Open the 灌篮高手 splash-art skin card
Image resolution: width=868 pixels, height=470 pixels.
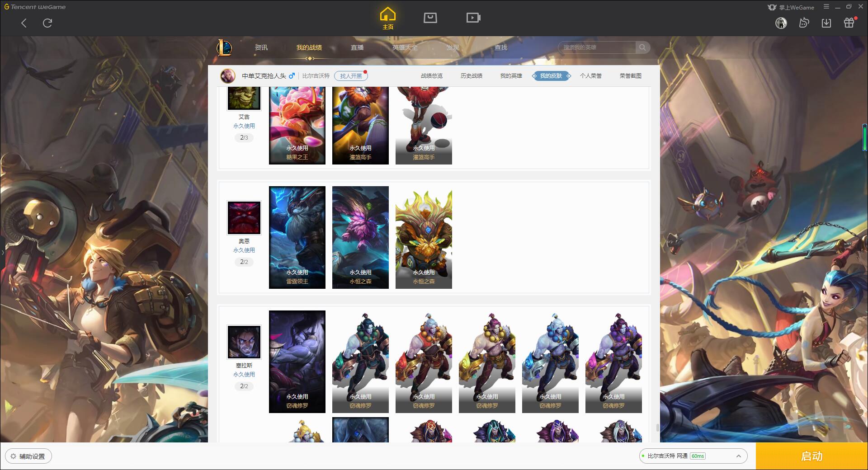360,126
